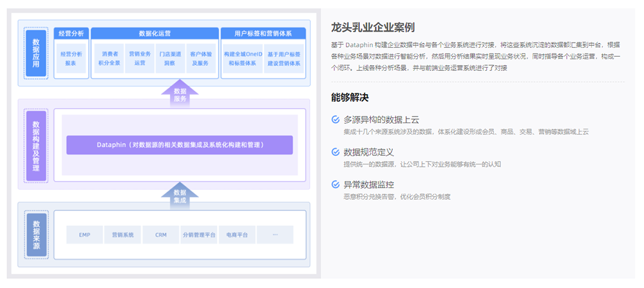Select the CRM data source box
644x288 pixels.
tap(161, 235)
